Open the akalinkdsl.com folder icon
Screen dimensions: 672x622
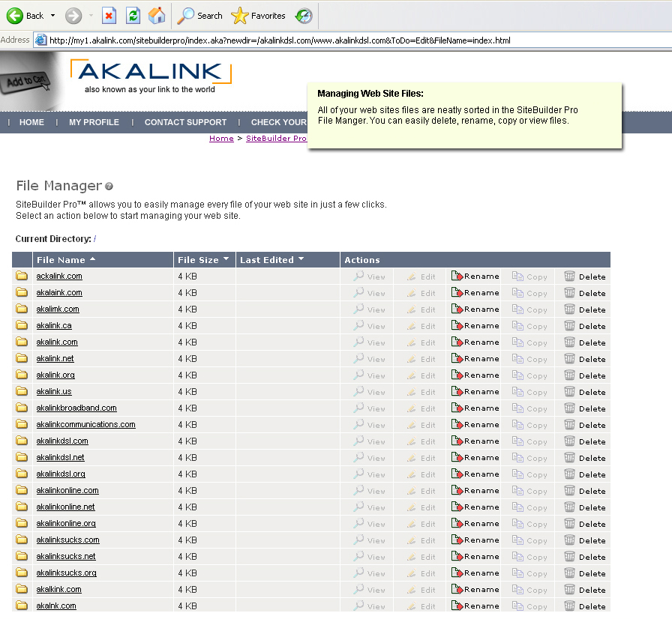pyautogui.click(x=22, y=441)
